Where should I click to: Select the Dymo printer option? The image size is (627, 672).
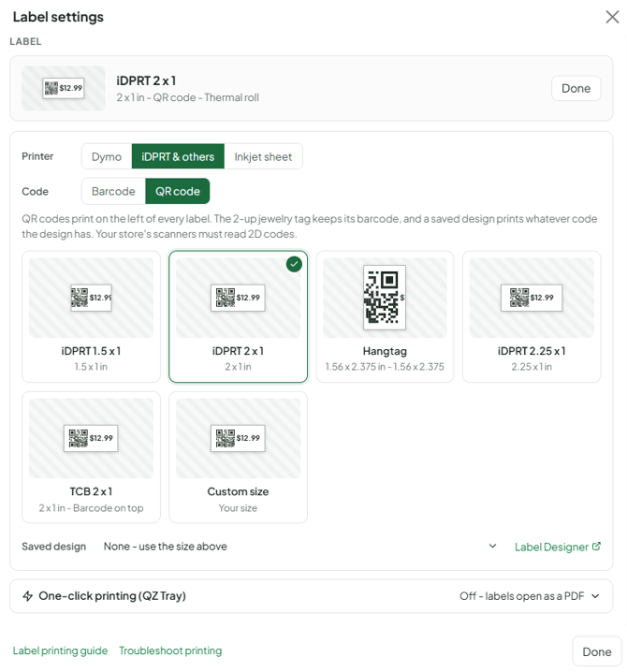click(107, 156)
